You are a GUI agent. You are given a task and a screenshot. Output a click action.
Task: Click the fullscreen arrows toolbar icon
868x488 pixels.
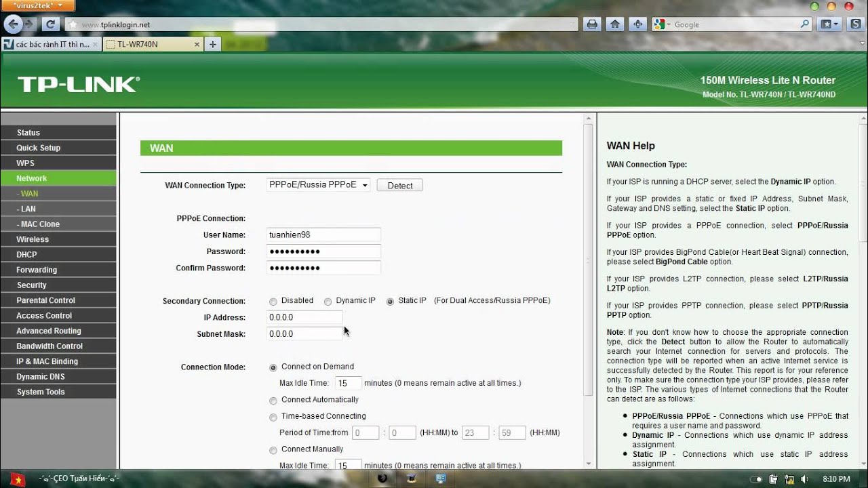pos(637,24)
